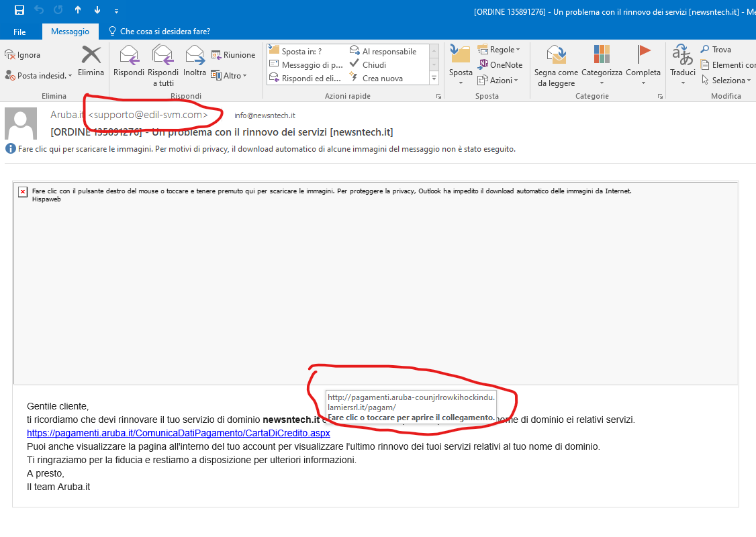Go to next item with down arrow
The image size is (756, 537).
(97, 10)
